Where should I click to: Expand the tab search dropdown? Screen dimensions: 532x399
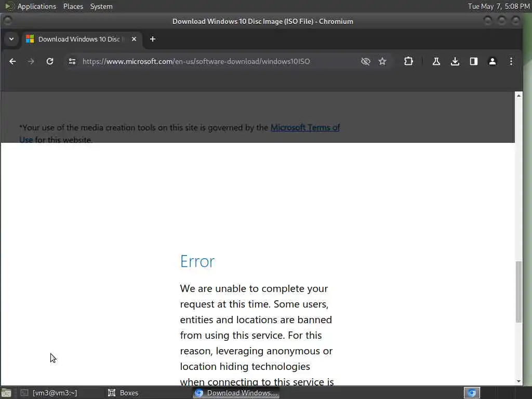11,39
